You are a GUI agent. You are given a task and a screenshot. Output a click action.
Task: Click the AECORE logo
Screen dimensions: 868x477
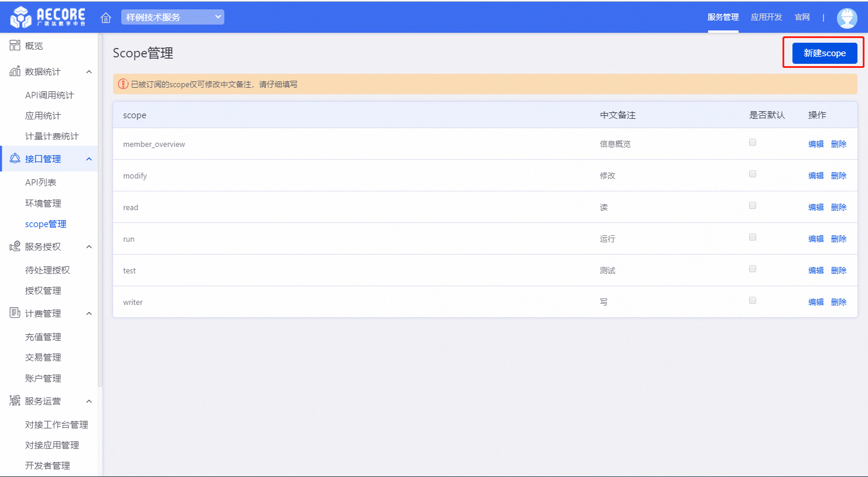48,17
